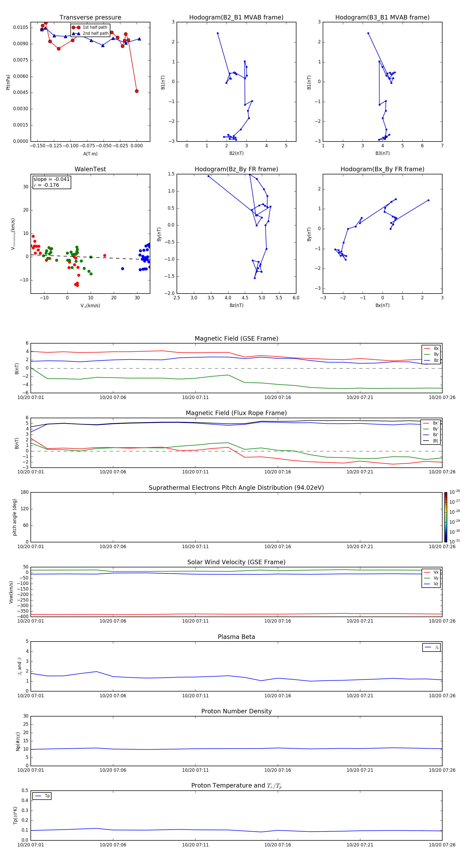Click the "Hodogram(B3_B1 MVAB frame)" title
The width and height of the screenshot is (473, 868).
(x=382, y=18)
